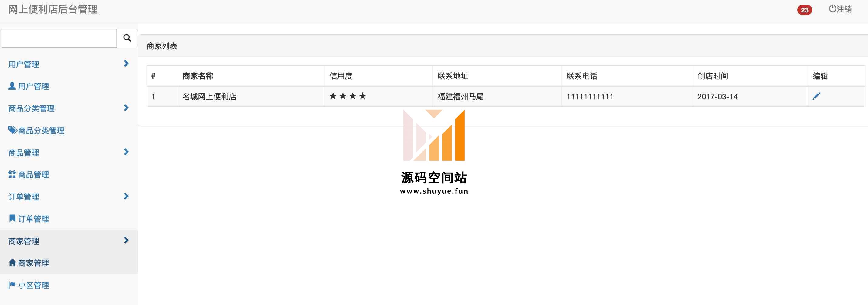868x305 pixels.
Task: Click the search magnifier button
Action: pyautogui.click(x=127, y=38)
